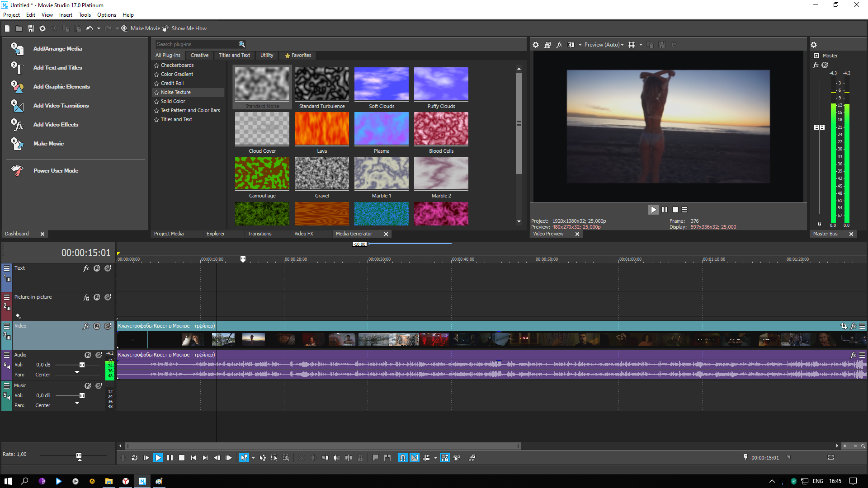Click the Insert Marker icon in the toolbar
This screenshot has height=488, width=868.
(375, 458)
